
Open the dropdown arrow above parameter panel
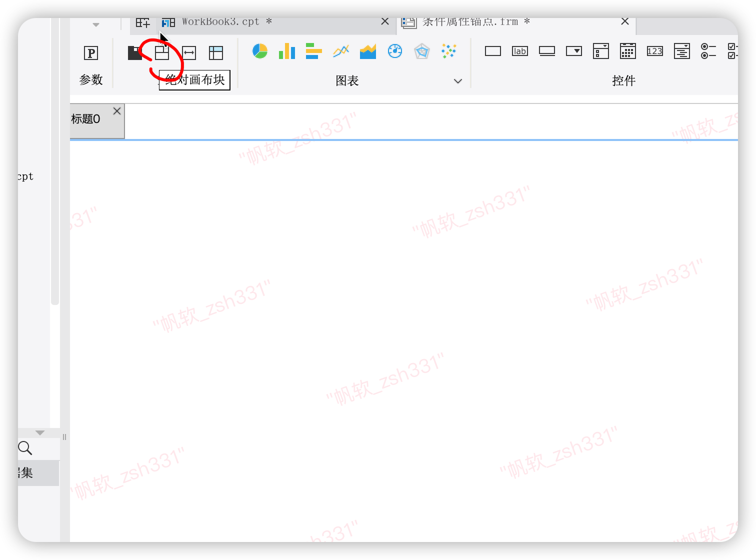(96, 24)
